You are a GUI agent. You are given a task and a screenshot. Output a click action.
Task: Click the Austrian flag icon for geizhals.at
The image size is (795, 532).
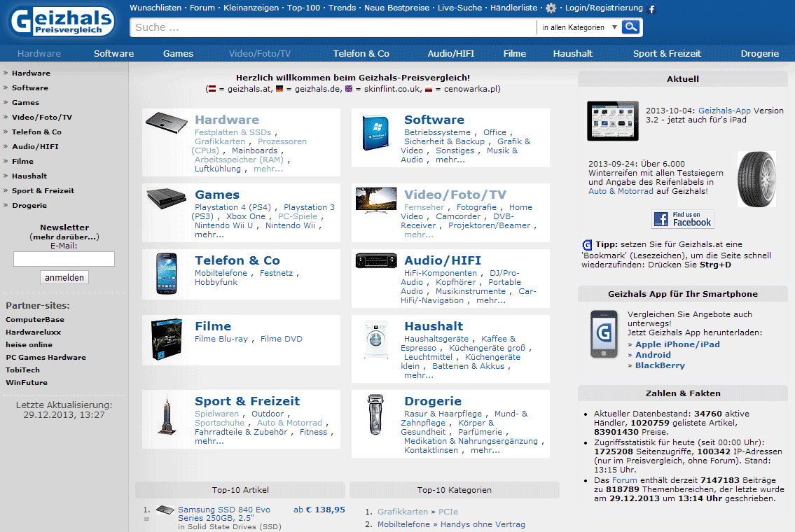[x=212, y=89]
